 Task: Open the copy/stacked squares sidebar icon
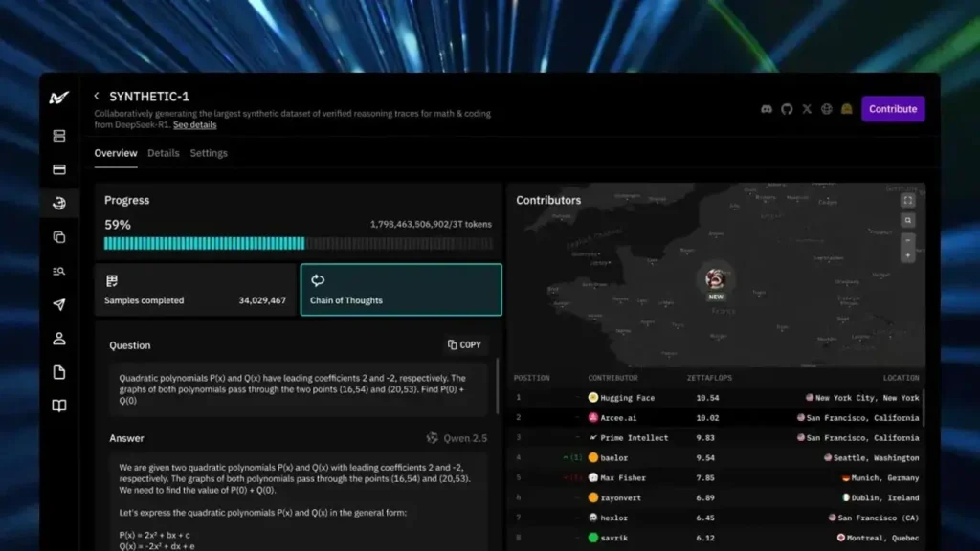(58, 237)
